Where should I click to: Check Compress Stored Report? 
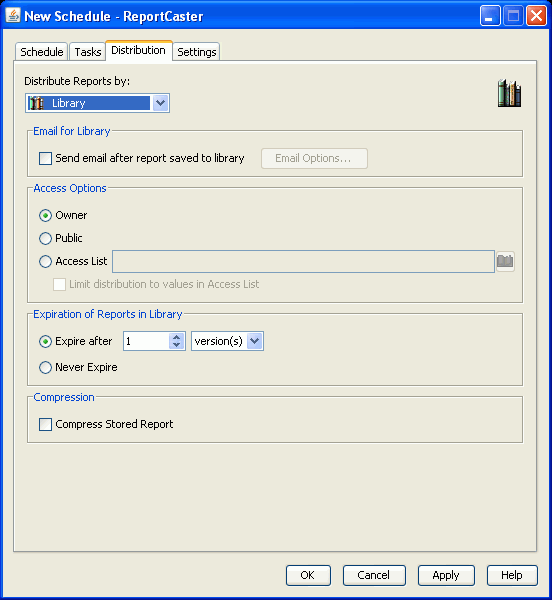pyautogui.click(x=46, y=424)
